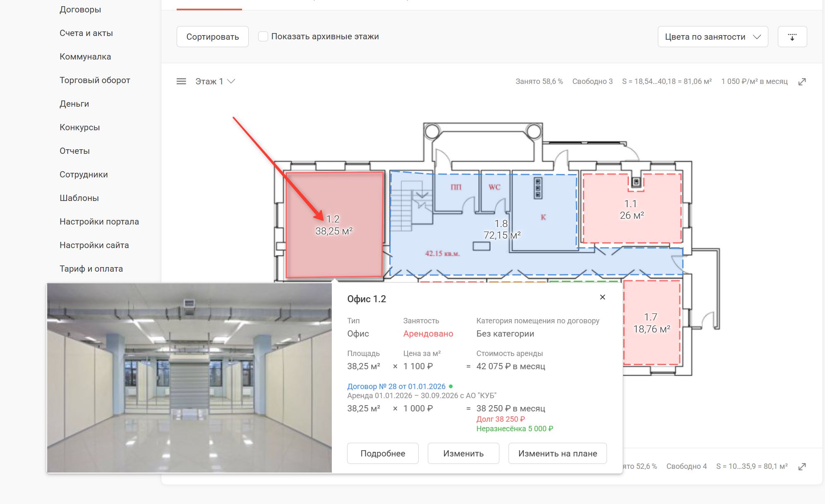The width and height of the screenshot is (825, 504).
Task: Select the red highlighted room 1.2
Action: [333, 225]
